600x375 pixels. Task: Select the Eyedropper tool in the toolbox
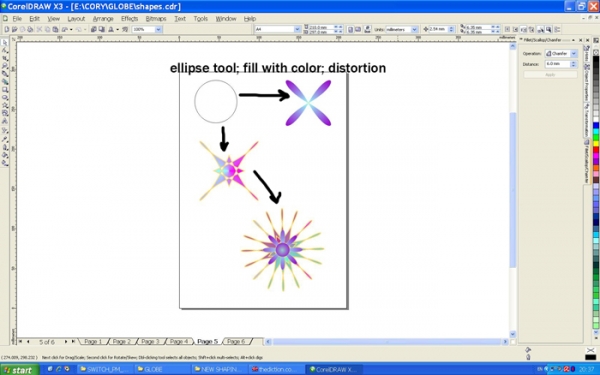pyautogui.click(x=5, y=139)
